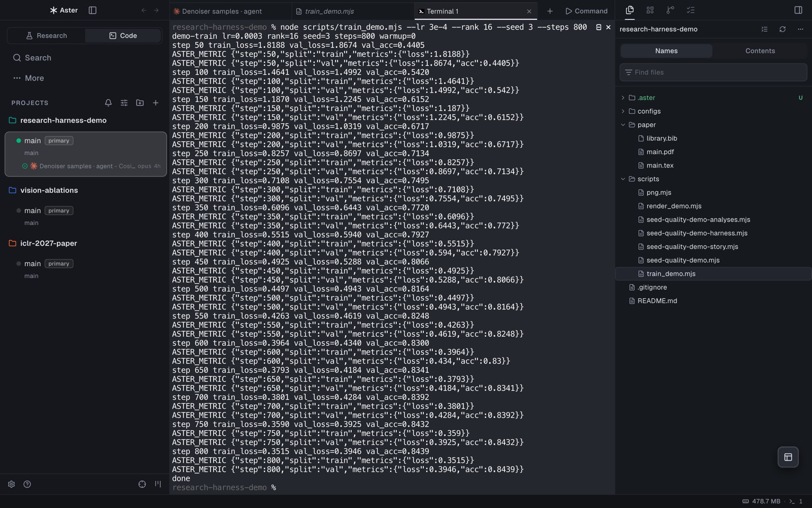Image resolution: width=812 pixels, height=508 pixels.
Task: Toggle the left sidebar panel icon
Action: coord(92,10)
